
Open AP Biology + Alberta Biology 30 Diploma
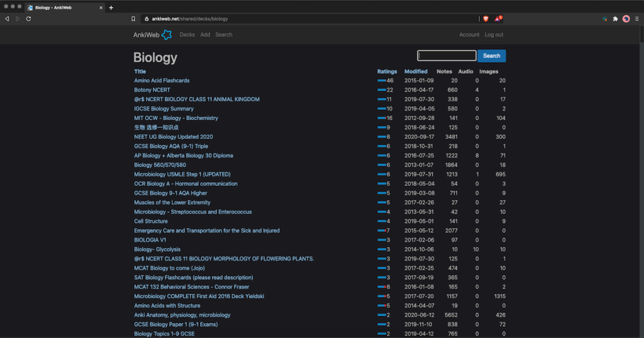(184, 155)
